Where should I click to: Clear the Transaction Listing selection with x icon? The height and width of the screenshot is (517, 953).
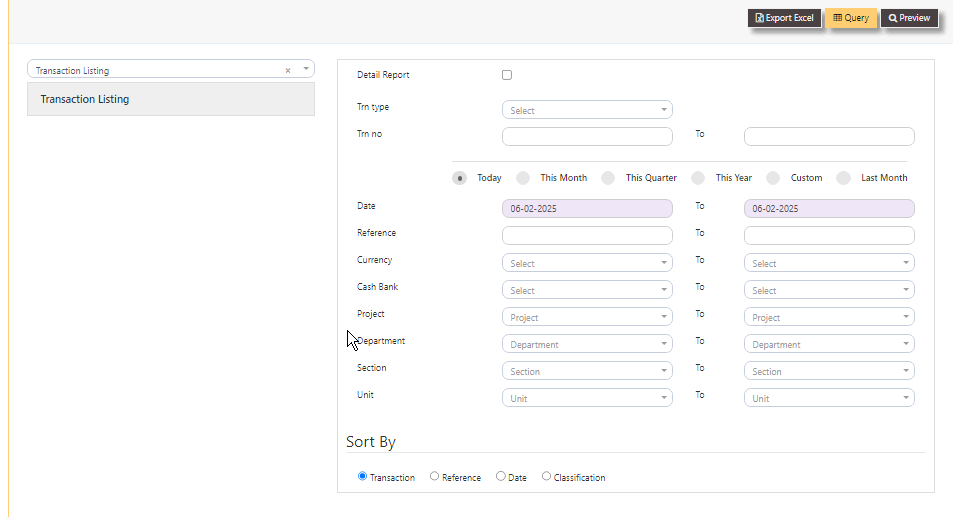(x=288, y=70)
